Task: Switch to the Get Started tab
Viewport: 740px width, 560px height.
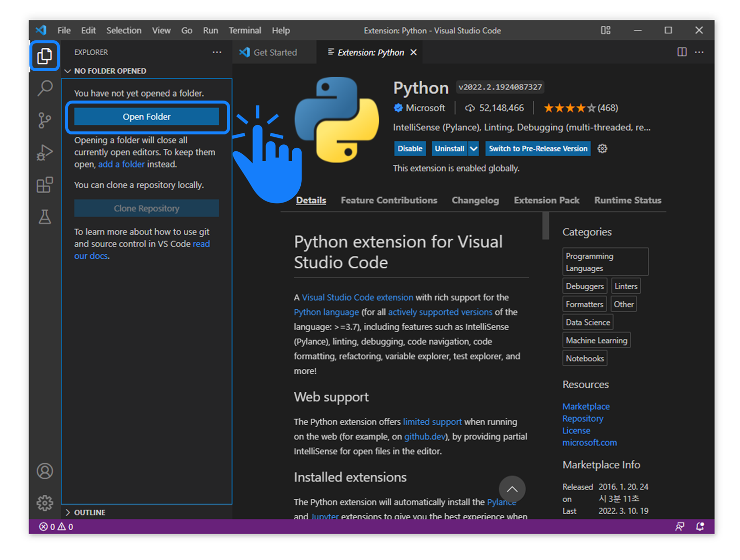Action: (274, 52)
